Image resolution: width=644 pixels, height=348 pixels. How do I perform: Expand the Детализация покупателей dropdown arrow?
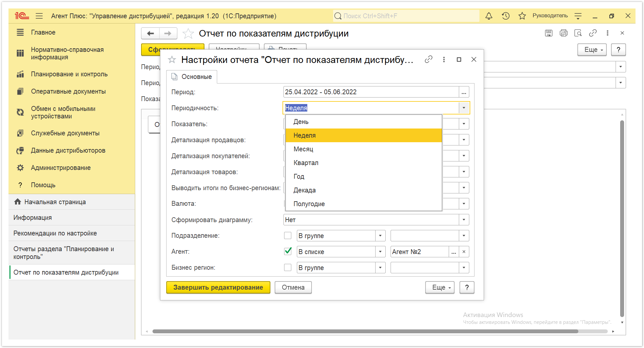[464, 156]
